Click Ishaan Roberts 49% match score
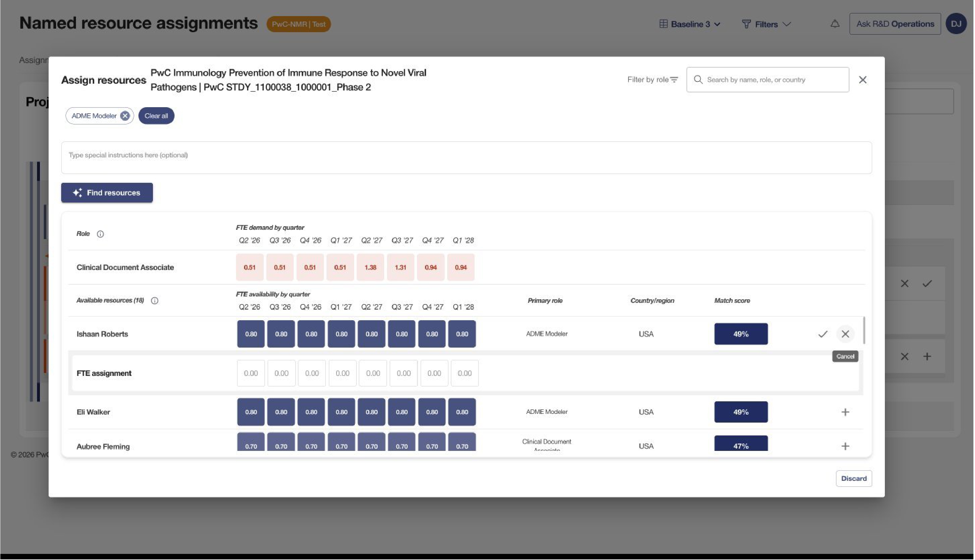 click(741, 334)
